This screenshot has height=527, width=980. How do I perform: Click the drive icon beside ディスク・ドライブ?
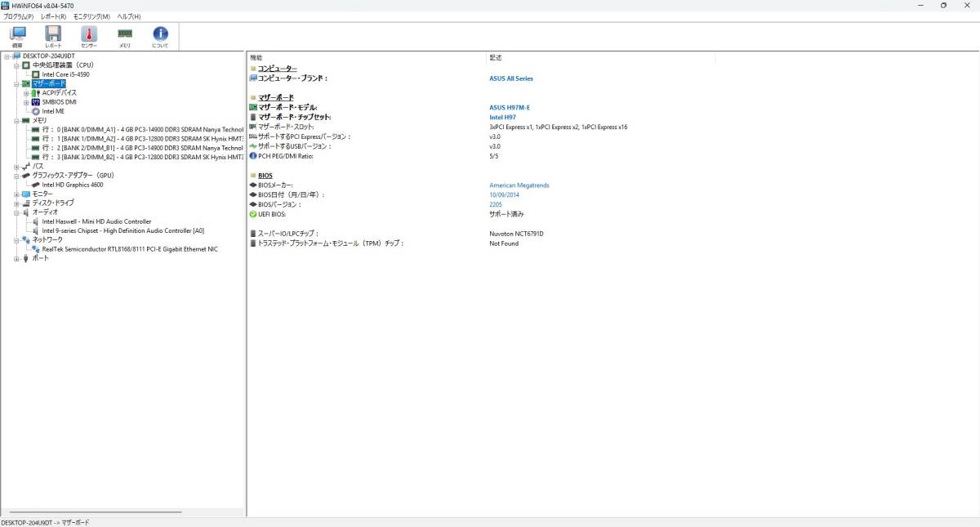pyautogui.click(x=26, y=203)
